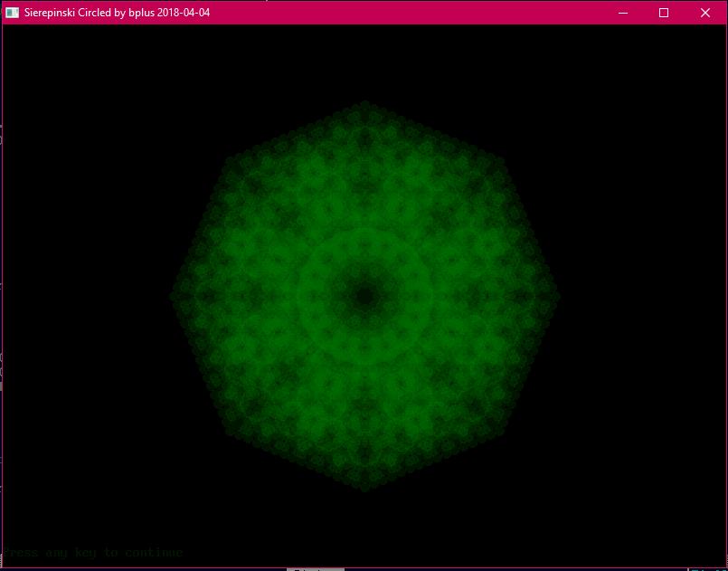Click the dark center of the green fractal
Viewport: 728px width, 571px height.
[x=365, y=295]
